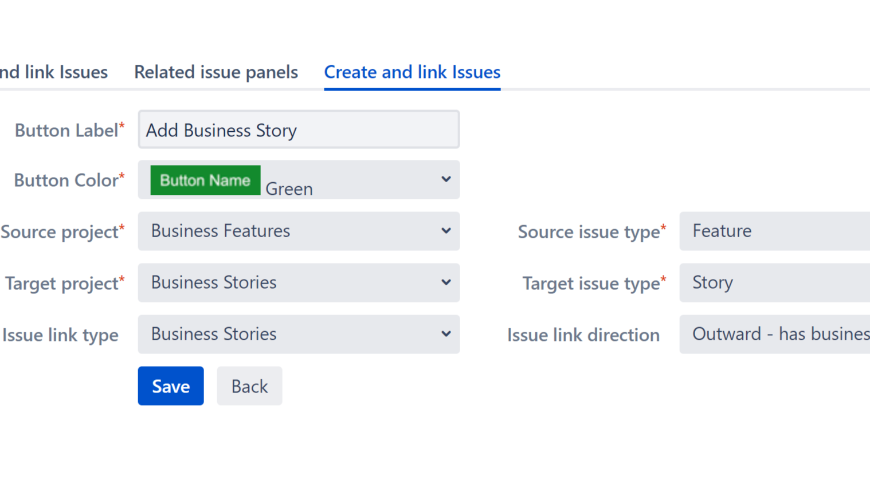Focus the Button Label text field
This screenshot has height=495, width=870.
(298, 130)
